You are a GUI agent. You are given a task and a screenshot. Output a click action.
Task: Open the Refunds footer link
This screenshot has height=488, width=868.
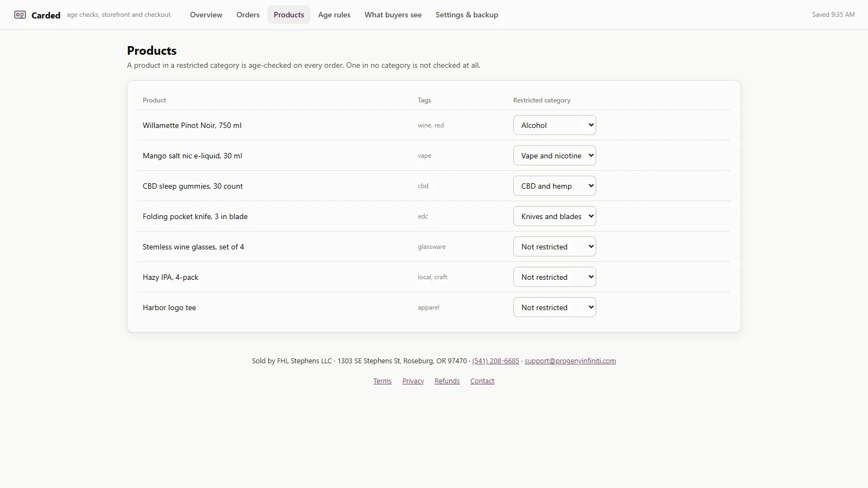pyautogui.click(x=447, y=381)
